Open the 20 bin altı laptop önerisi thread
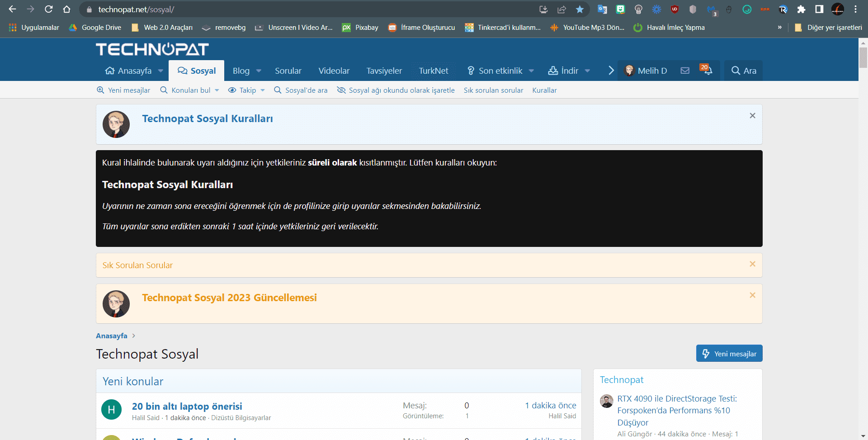 [x=187, y=406]
